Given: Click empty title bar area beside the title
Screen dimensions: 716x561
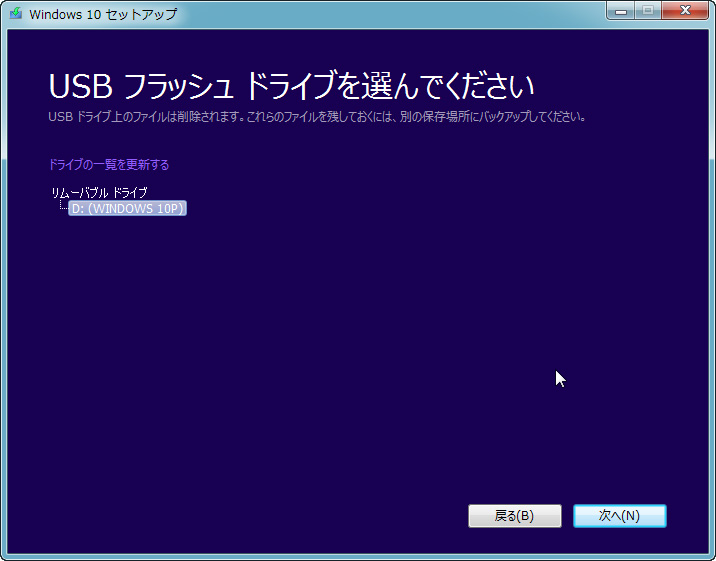Looking at the screenshot, I should (x=388, y=14).
